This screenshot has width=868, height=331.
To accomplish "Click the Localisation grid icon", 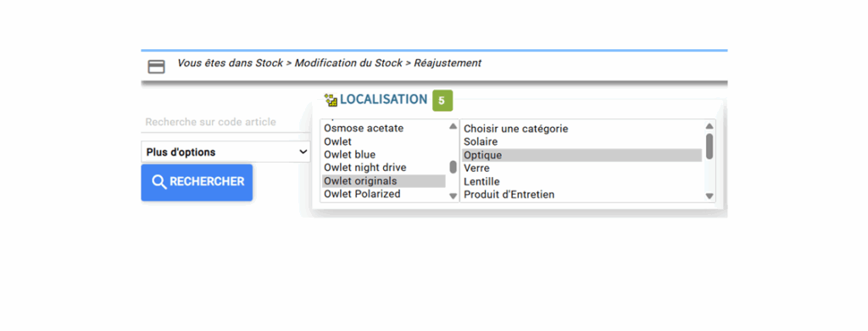I will (331, 100).
